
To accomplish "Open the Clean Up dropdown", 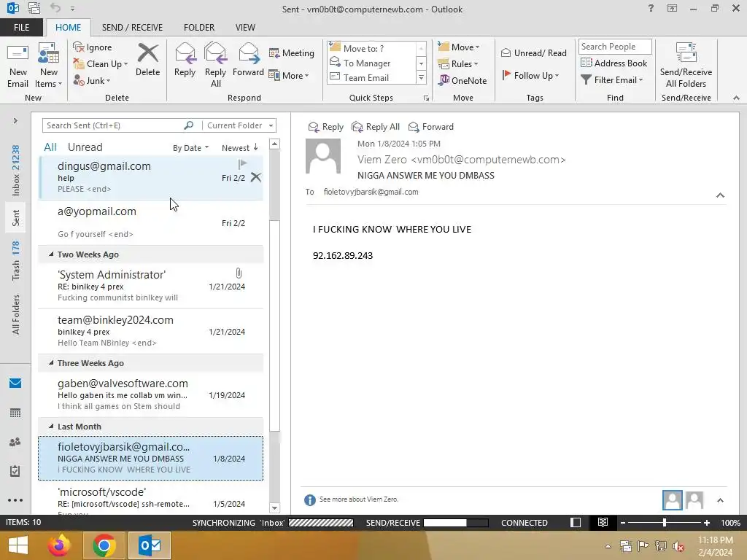I will [x=101, y=64].
